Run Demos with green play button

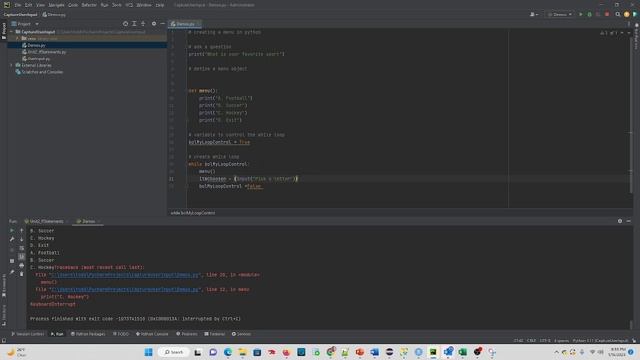click(581, 14)
